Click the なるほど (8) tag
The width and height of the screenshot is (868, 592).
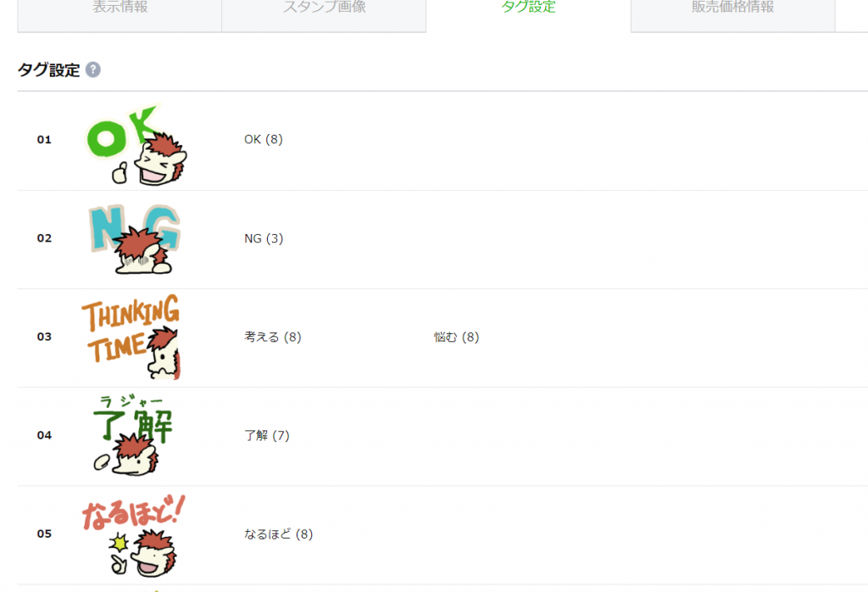[278, 533]
